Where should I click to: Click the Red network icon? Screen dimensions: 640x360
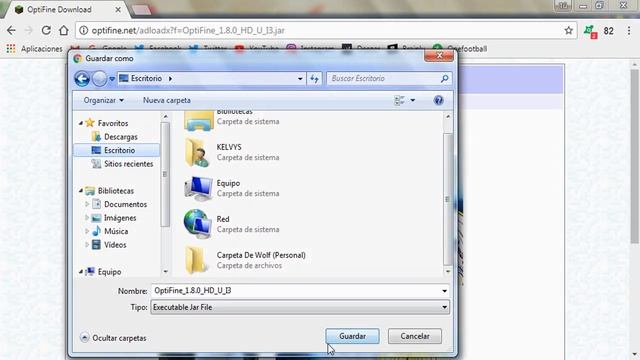tap(198, 224)
